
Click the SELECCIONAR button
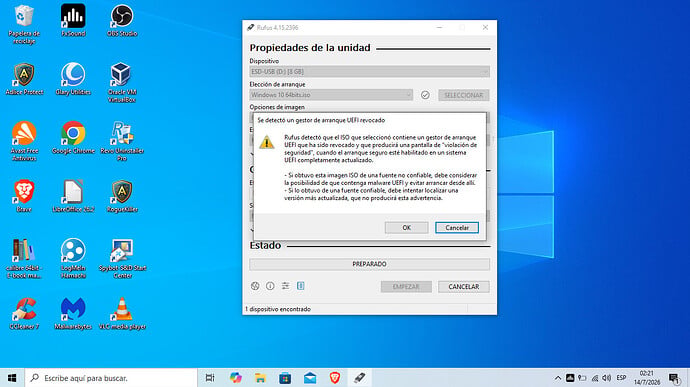pos(463,95)
